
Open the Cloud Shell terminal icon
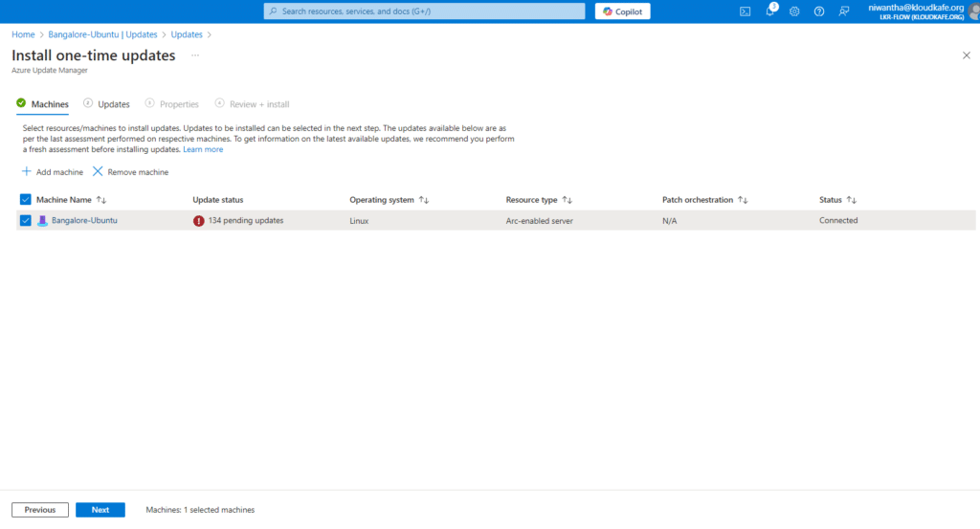[745, 11]
